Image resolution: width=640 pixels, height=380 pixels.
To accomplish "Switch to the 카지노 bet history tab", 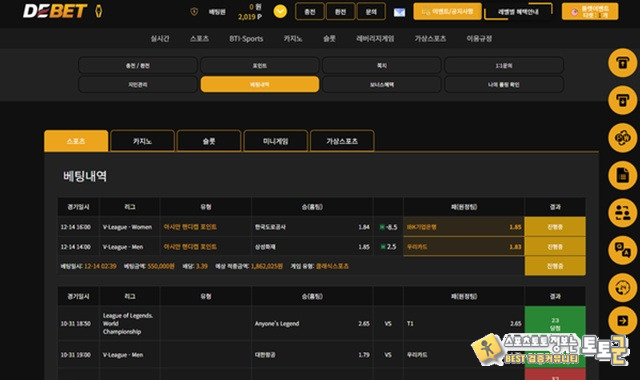I will (x=142, y=141).
